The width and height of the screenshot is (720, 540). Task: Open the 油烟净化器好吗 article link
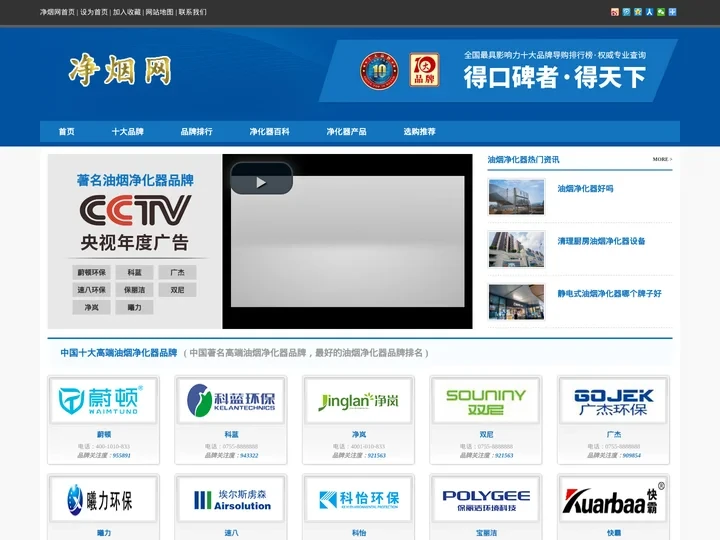[585, 189]
